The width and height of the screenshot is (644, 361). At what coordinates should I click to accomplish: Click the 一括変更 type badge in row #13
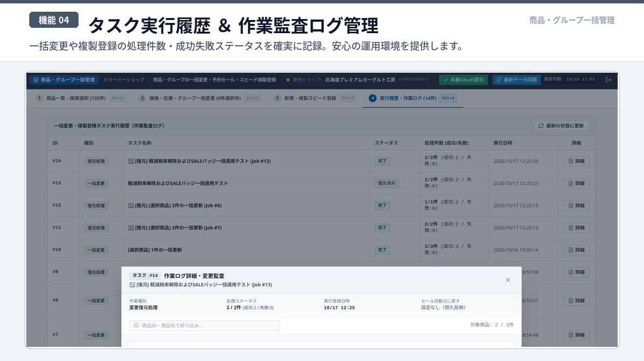click(x=96, y=183)
